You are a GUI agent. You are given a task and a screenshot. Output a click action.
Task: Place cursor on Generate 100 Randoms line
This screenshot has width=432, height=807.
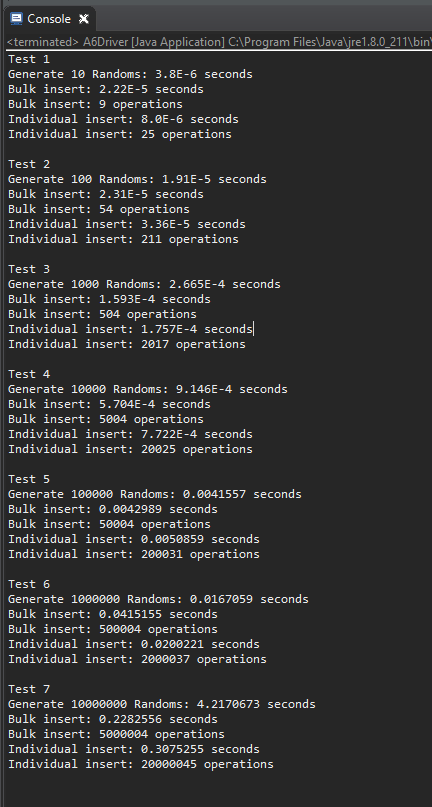click(x=137, y=179)
